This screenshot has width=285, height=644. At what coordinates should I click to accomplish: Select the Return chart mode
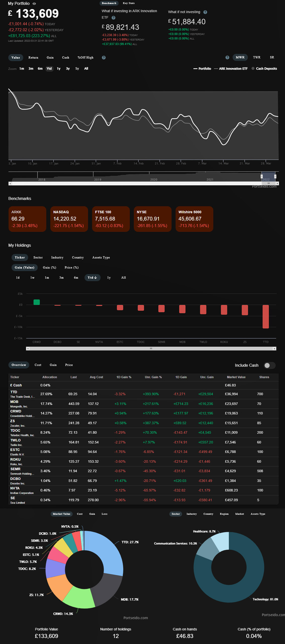(33, 58)
